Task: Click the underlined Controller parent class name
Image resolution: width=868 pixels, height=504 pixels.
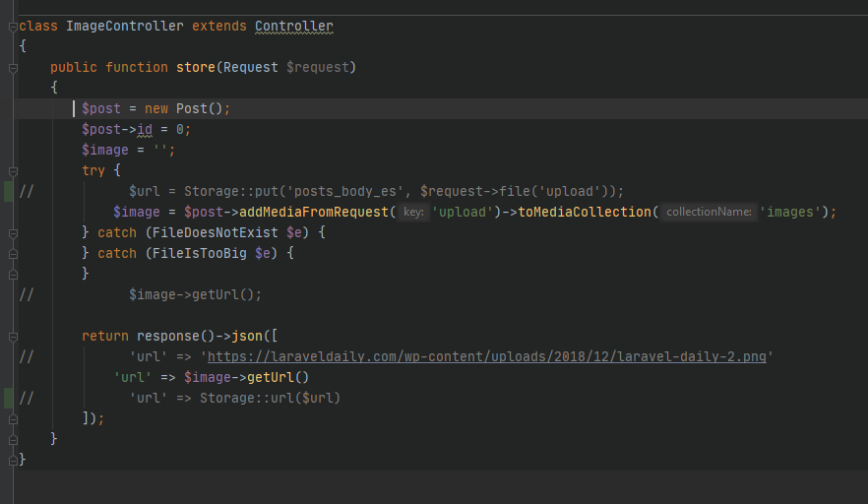Action: tap(294, 26)
